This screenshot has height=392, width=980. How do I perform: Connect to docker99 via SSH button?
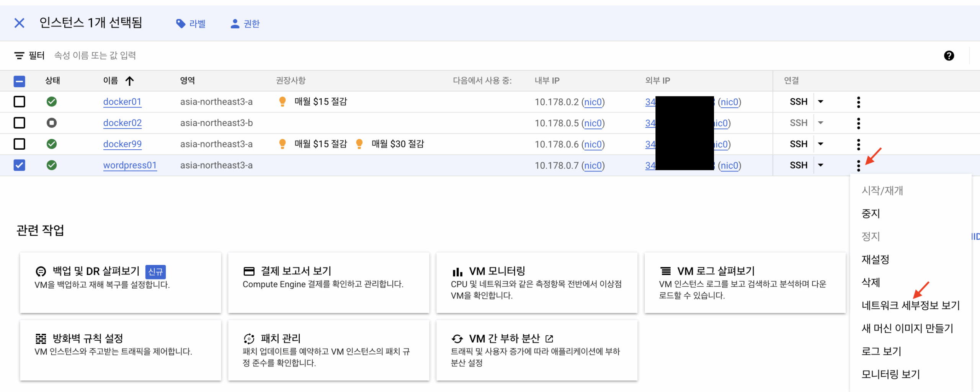[799, 144]
